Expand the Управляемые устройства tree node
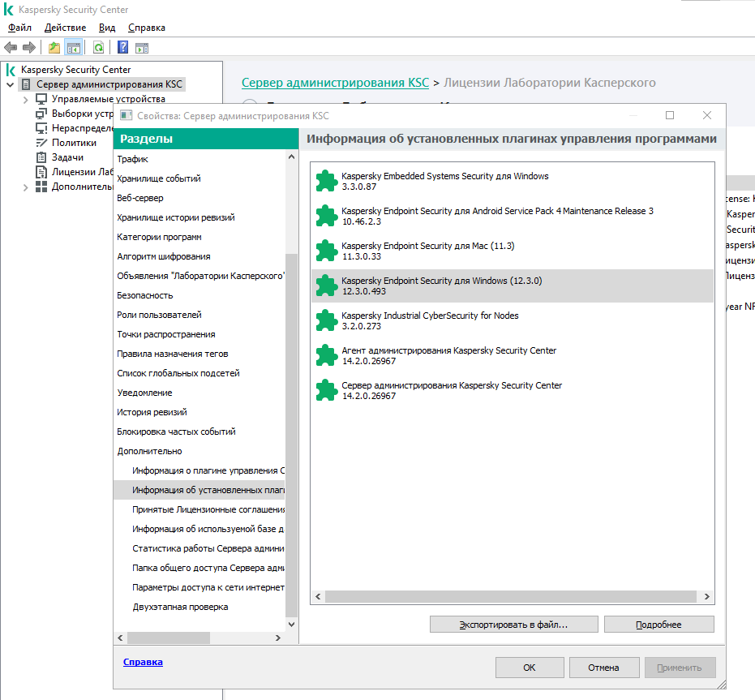Image resolution: width=755 pixels, height=700 pixels. 25,100
